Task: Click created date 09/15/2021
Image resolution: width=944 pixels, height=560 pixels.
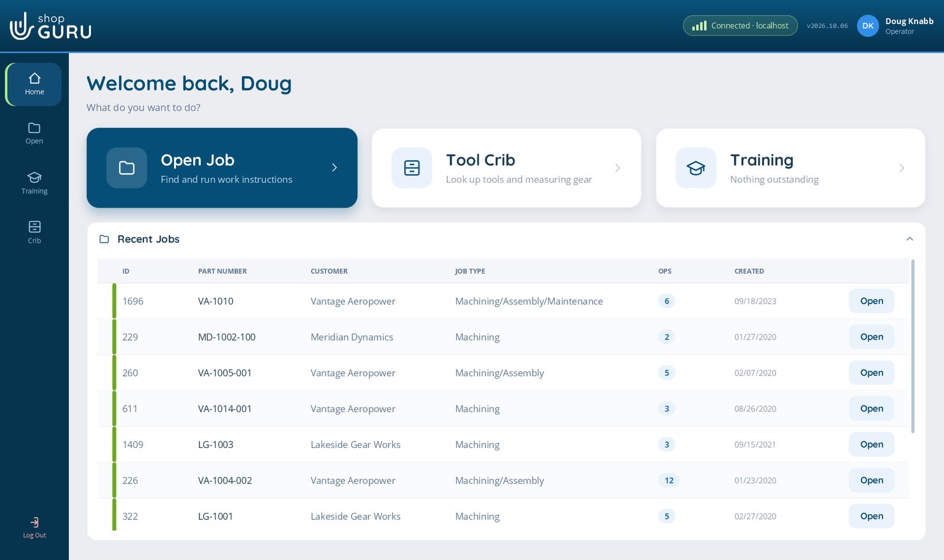Action: coord(755,444)
